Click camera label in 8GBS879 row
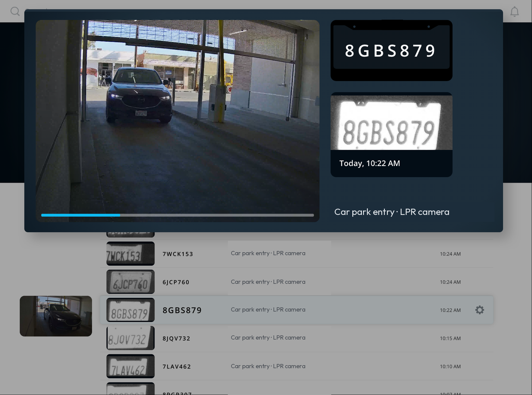Screen dimensions: 532x395 pos(268,310)
